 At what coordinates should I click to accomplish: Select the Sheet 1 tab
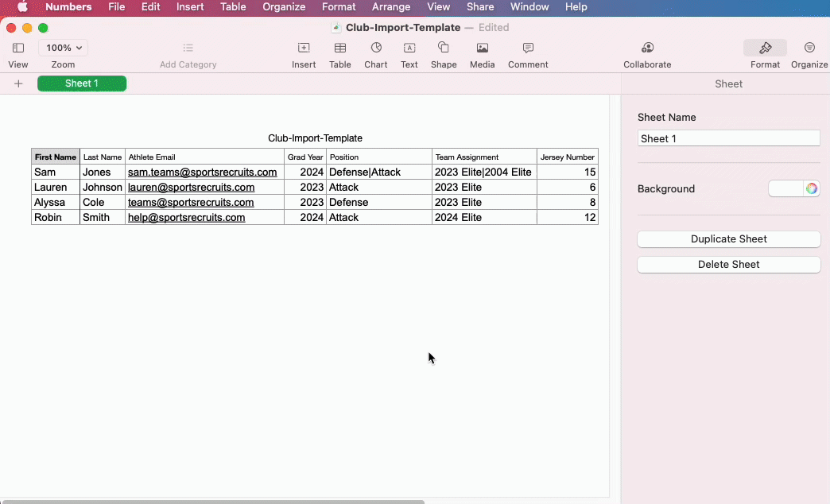(81, 83)
